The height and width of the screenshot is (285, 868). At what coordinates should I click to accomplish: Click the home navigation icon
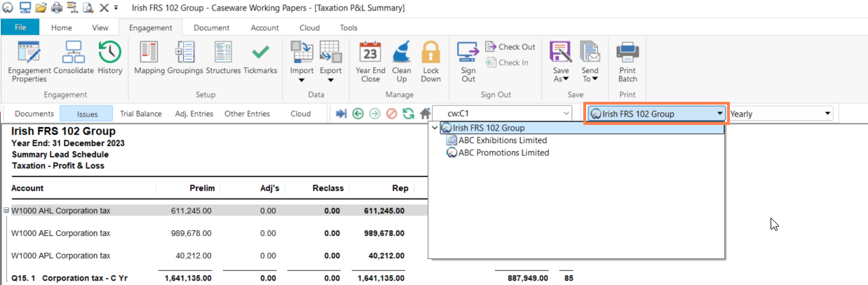click(424, 114)
